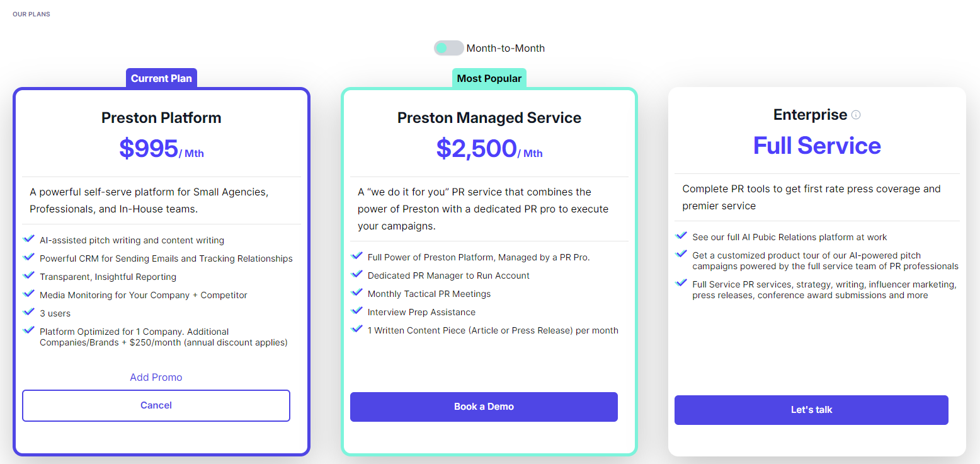Click checkmark next to Powerful CRM feature
This screenshot has width=980, height=464.
pyautogui.click(x=28, y=257)
